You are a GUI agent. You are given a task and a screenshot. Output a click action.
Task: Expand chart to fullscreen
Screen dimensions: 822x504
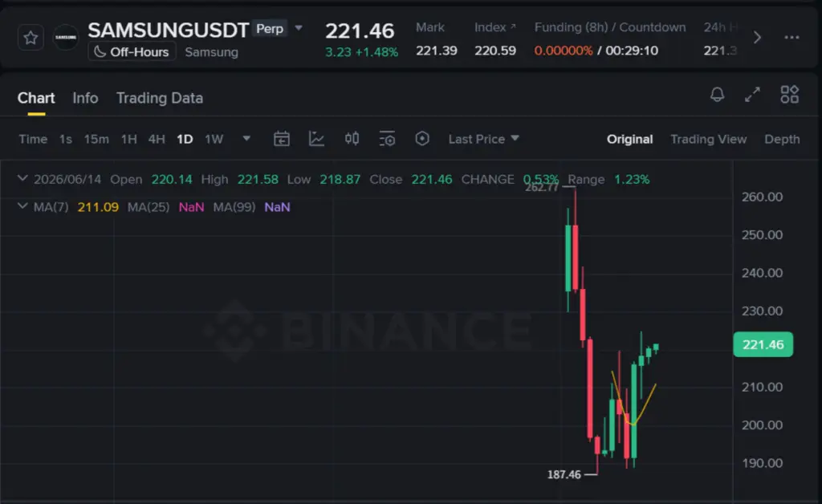[752, 95]
